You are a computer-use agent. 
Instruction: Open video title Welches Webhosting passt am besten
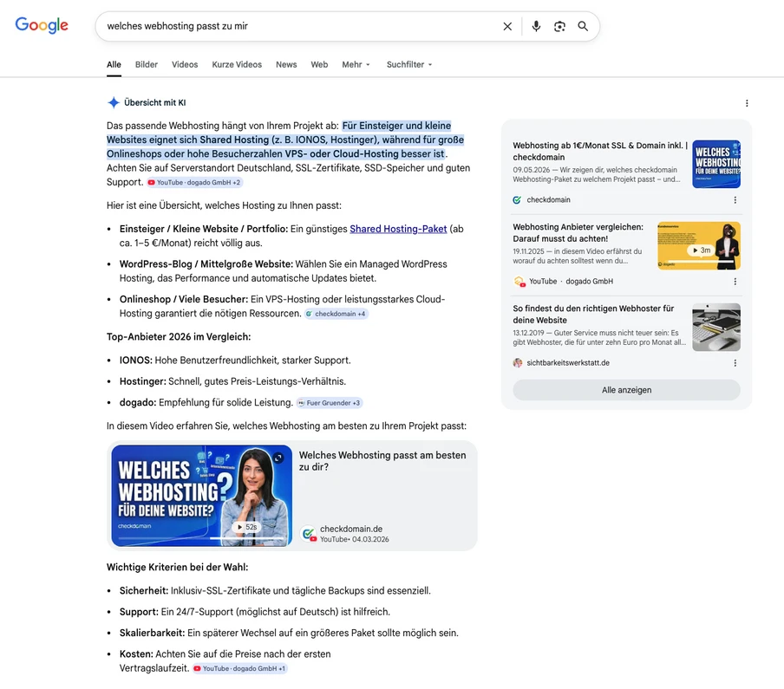tap(382, 461)
